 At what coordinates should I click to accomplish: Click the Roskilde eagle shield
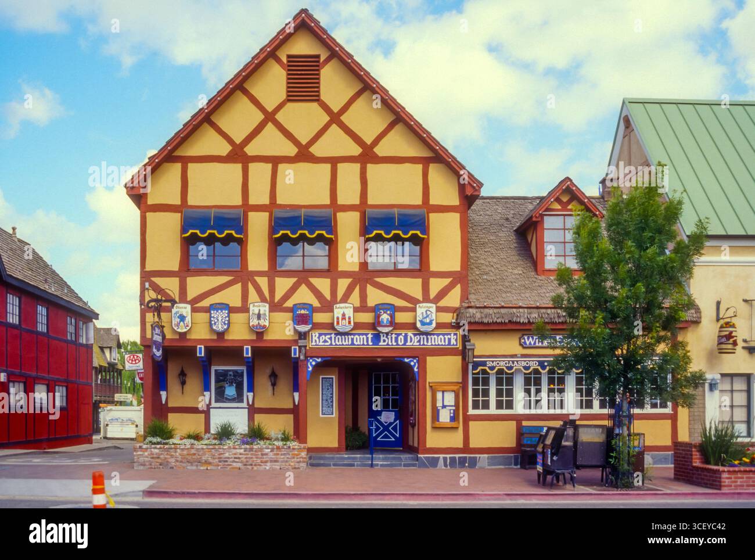(x=258, y=317)
